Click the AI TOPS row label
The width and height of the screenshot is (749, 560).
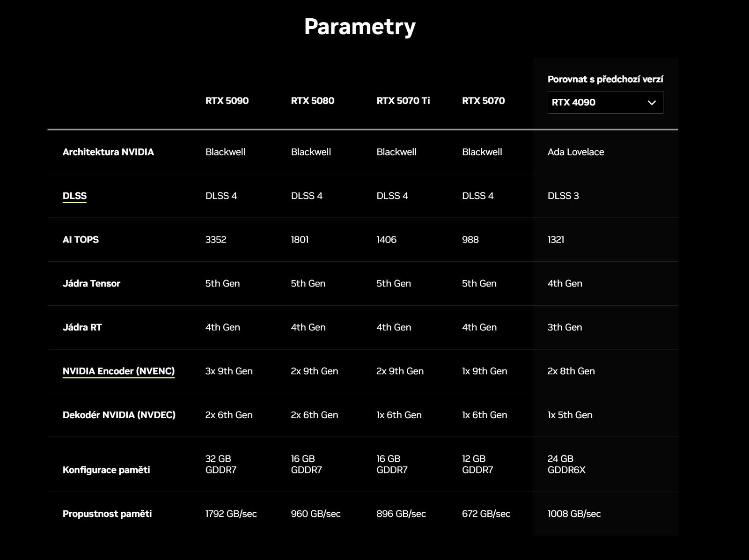(81, 239)
